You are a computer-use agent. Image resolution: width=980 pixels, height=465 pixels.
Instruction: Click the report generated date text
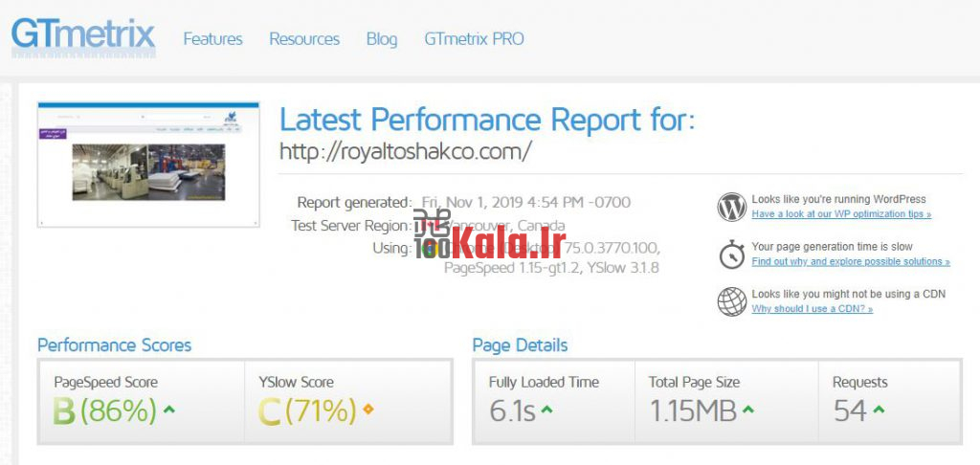click(526, 203)
